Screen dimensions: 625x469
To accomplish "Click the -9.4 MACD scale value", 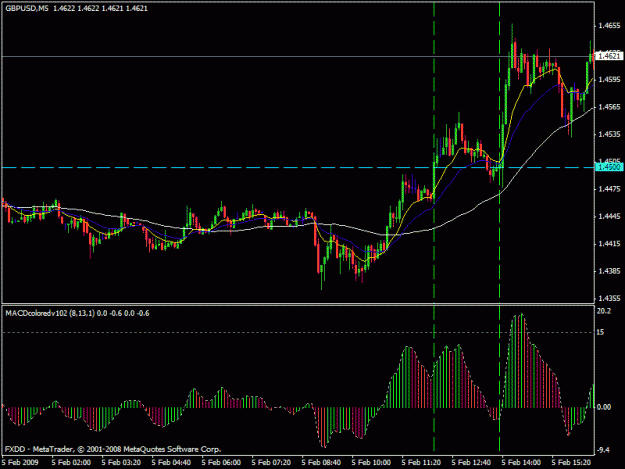I will click(x=603, y=450).
